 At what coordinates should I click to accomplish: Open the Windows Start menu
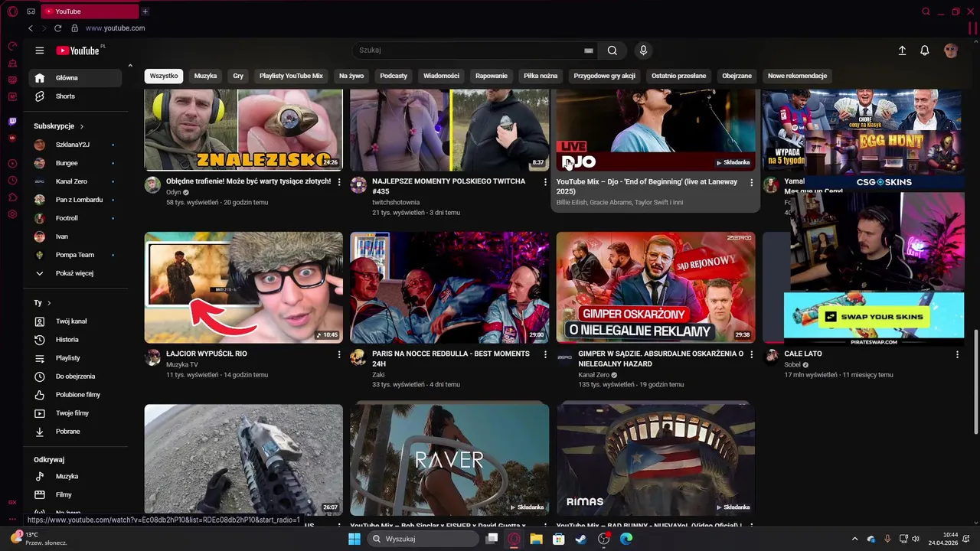point(354,539)
